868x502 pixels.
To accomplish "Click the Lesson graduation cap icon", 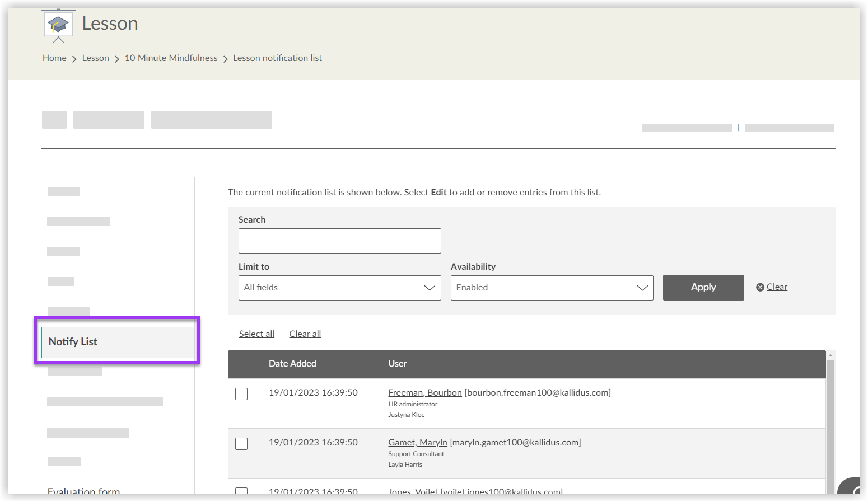I will 58,25.
